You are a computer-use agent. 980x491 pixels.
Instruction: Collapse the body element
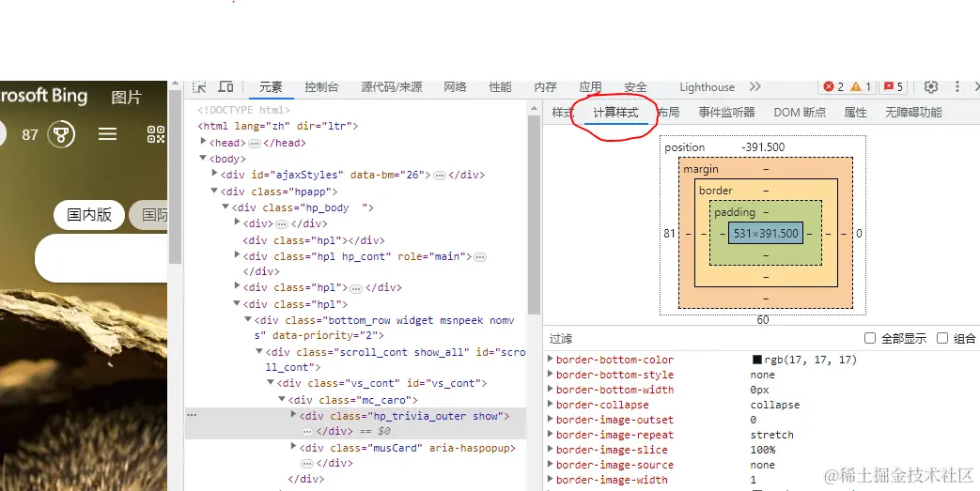tap(203, 158)
